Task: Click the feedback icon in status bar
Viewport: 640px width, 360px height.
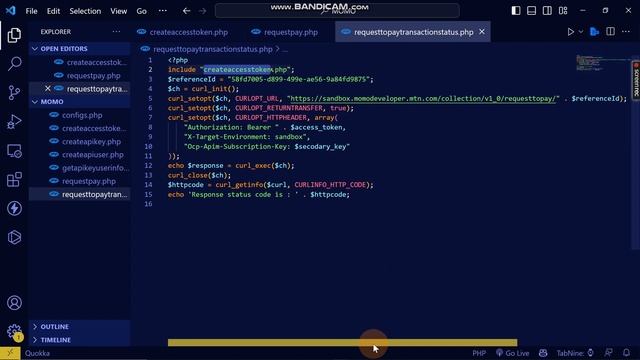Action: point(609,353)
